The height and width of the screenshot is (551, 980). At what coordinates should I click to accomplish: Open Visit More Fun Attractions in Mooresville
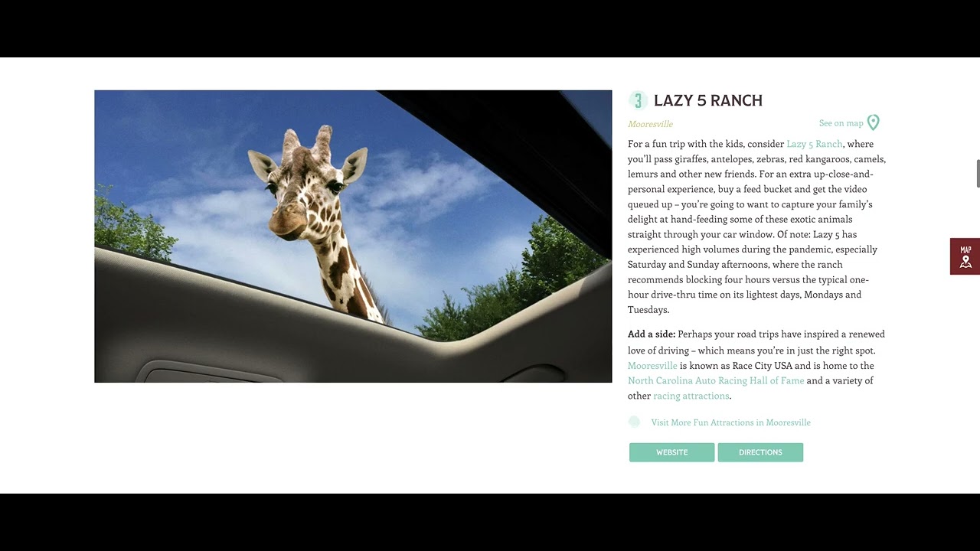[730, 422]
